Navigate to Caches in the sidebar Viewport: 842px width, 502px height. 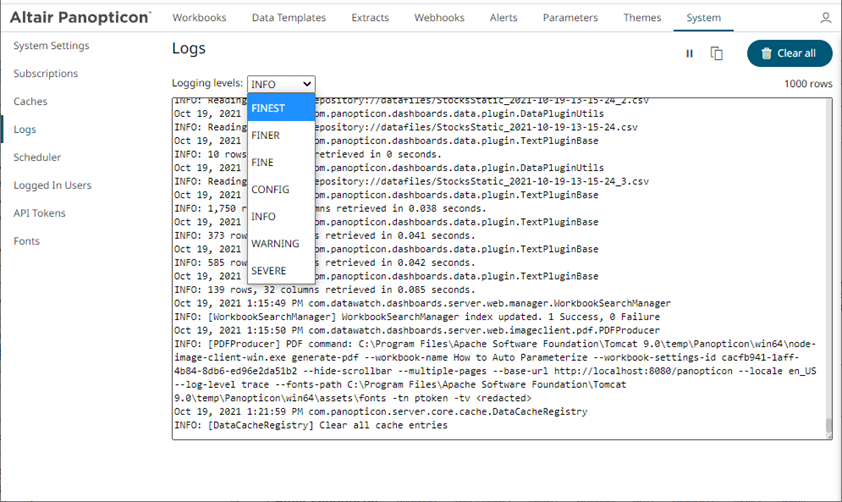tap(30, 102)
